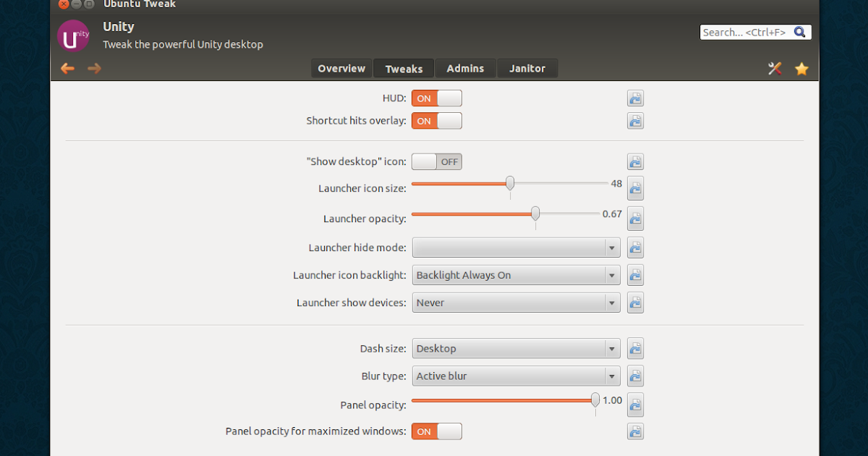Reset the Dash size setting

coord(635,348)
